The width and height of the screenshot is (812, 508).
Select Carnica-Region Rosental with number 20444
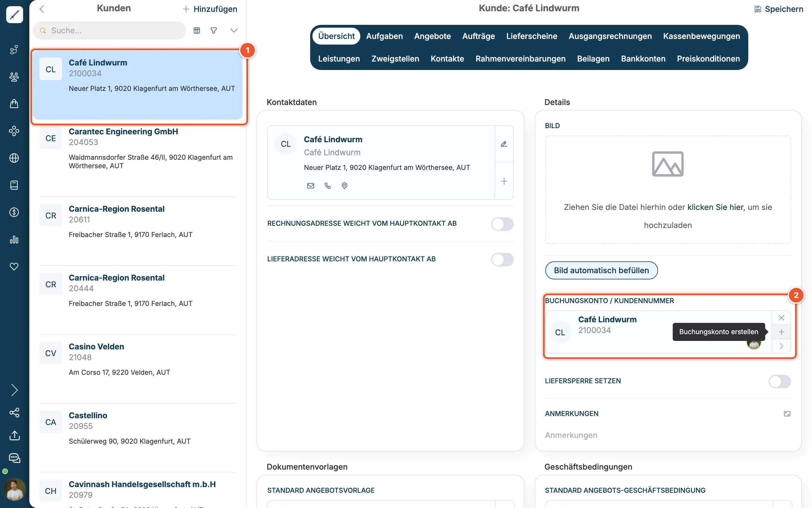(x=138, y=300)
